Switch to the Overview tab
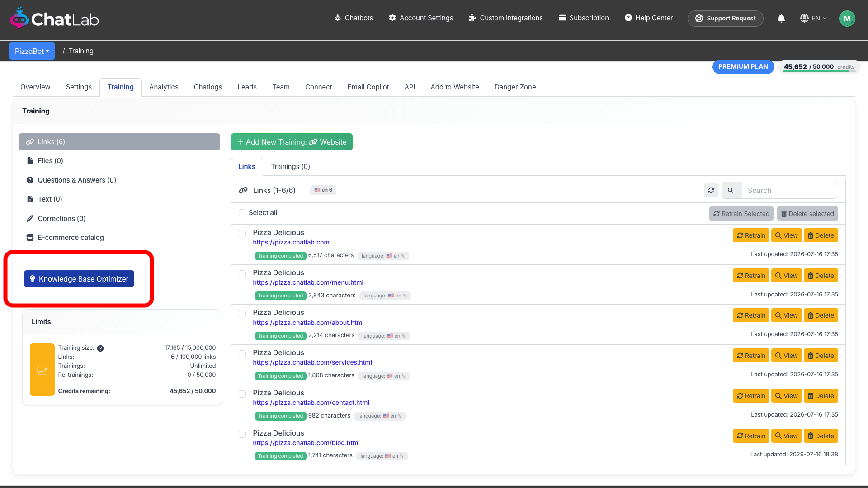868x488 pixels. [x=35, y=87]
